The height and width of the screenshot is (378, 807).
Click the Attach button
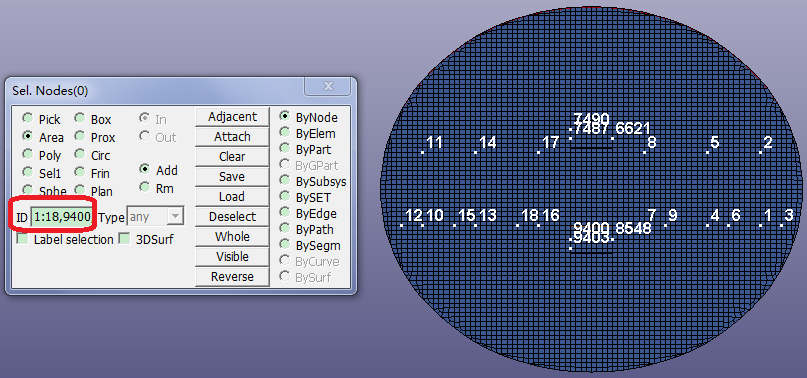tap(232, 137)
